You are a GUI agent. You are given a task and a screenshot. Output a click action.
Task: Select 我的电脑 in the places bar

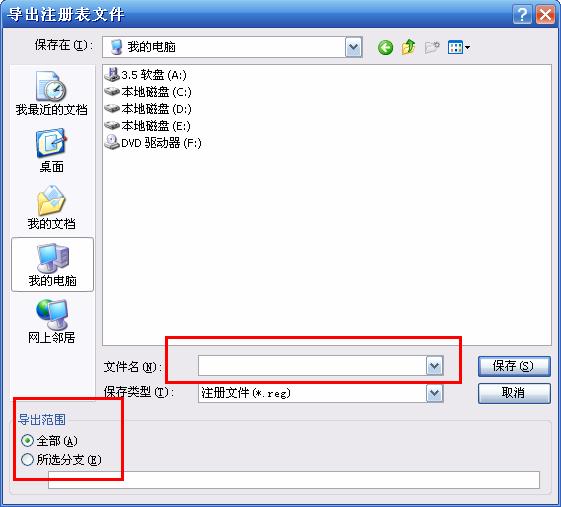pyautogui.click(x=53, y=265)
